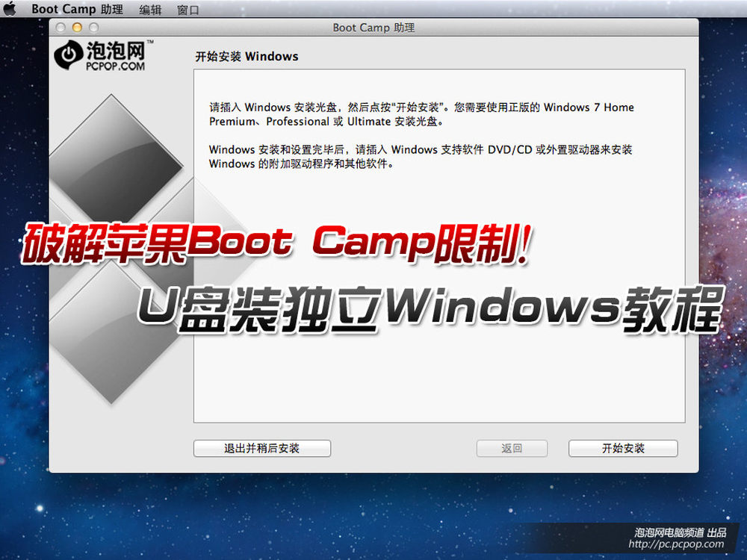
Task: Close the Boot Camp 助理 window
Action: coord(61,28)
